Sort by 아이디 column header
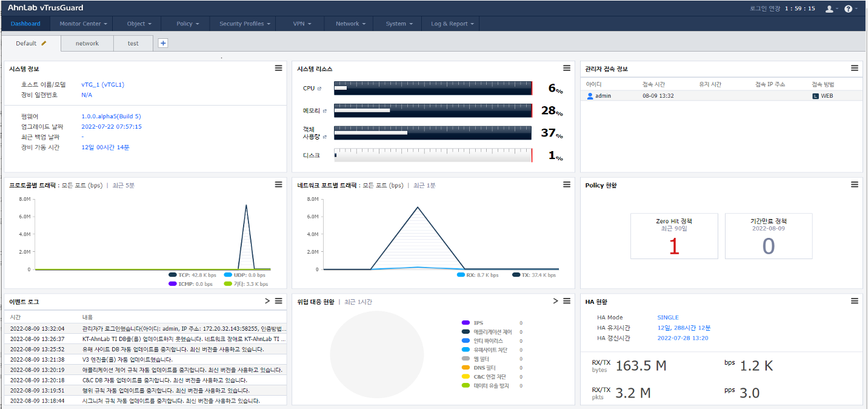 tap(594, 84)
